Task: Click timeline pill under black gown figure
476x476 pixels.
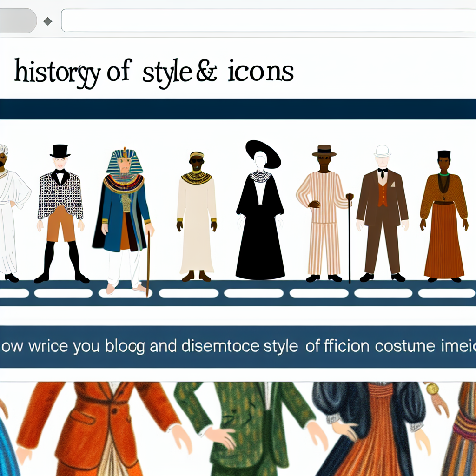Action: click(254, 293)
